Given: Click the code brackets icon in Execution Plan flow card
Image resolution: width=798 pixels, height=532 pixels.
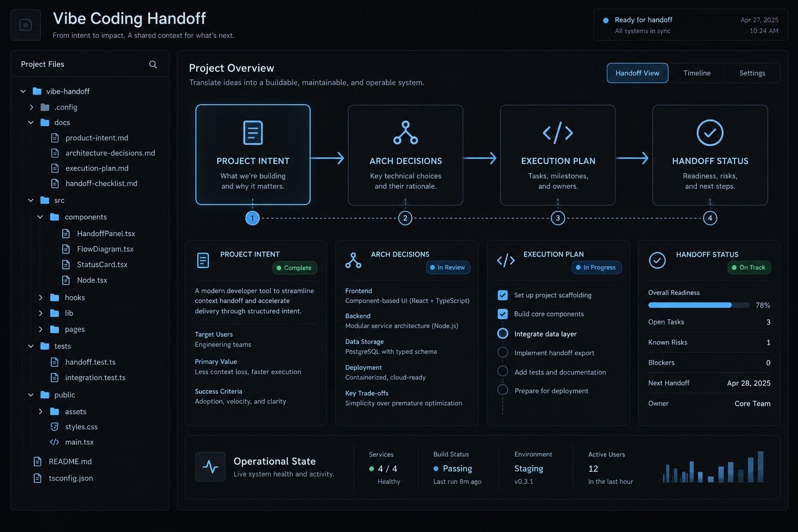Looking at the screenshot, I should click(x=558, y=132).
